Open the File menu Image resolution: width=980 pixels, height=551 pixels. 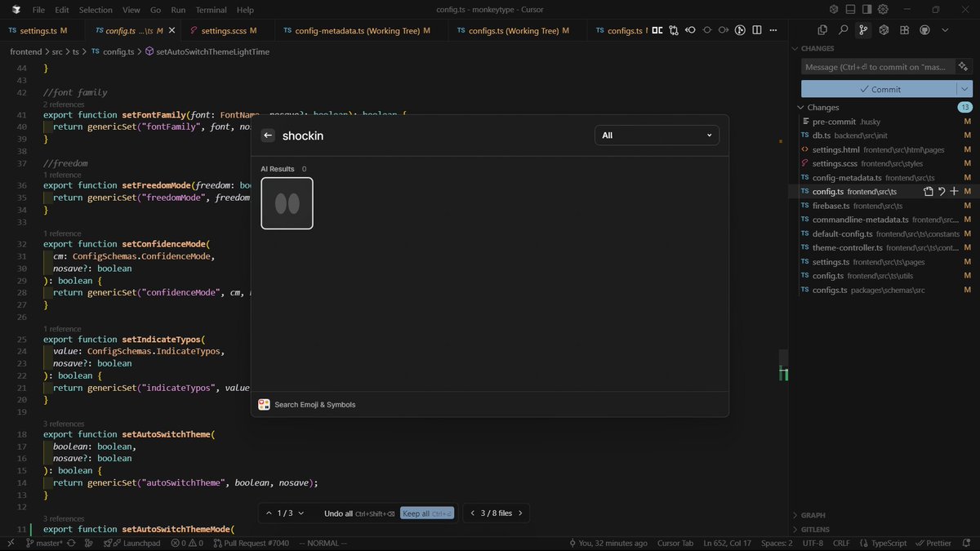click(38, 10)
